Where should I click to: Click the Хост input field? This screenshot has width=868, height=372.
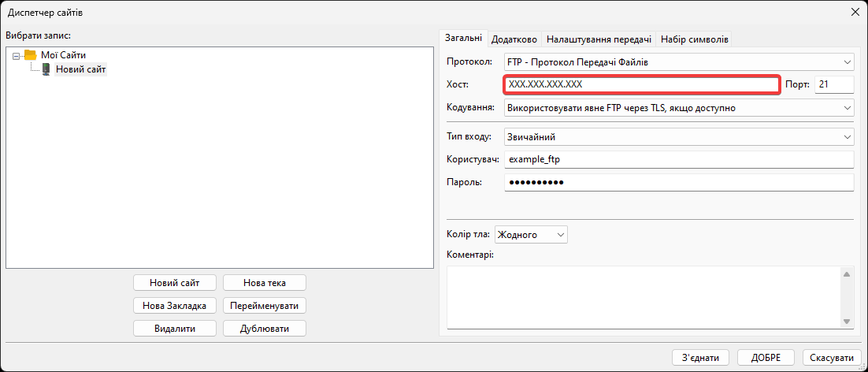[641, 84]
